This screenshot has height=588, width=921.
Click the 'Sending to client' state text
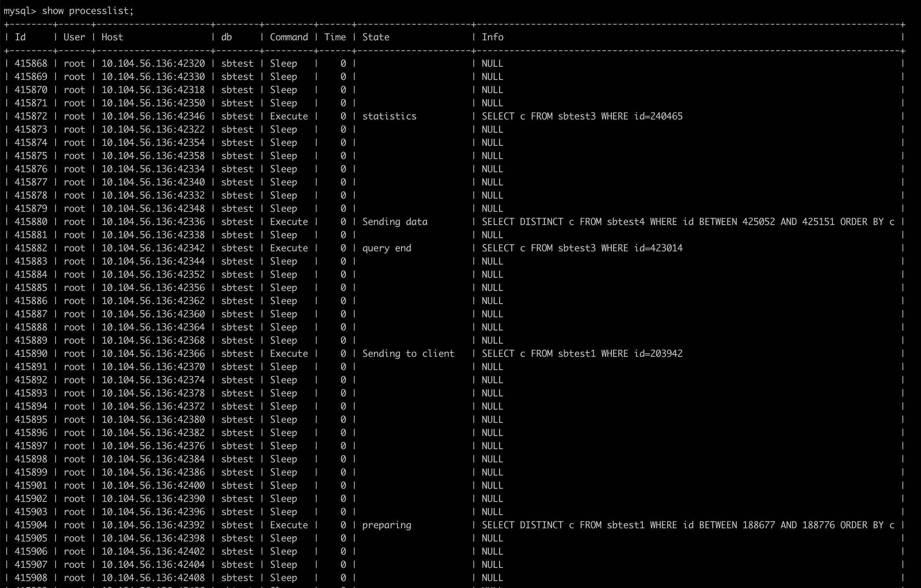(408, 354)
